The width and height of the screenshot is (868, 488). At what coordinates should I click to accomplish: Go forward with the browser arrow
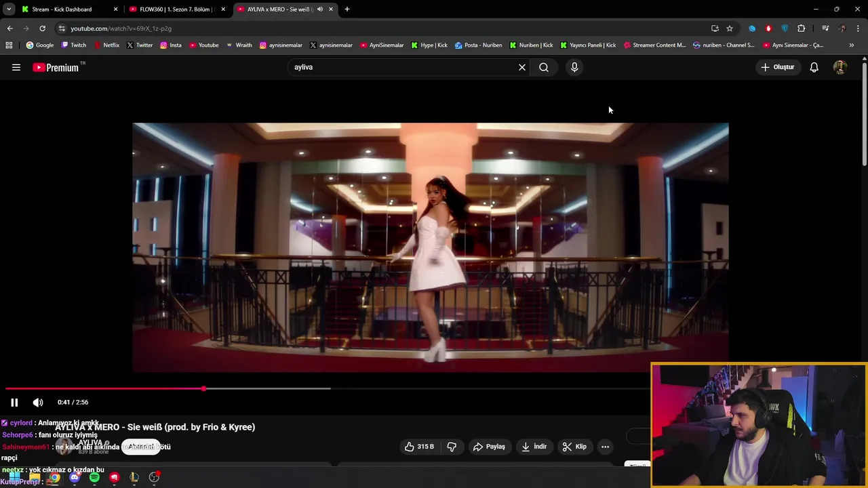(x=26, y=28)
